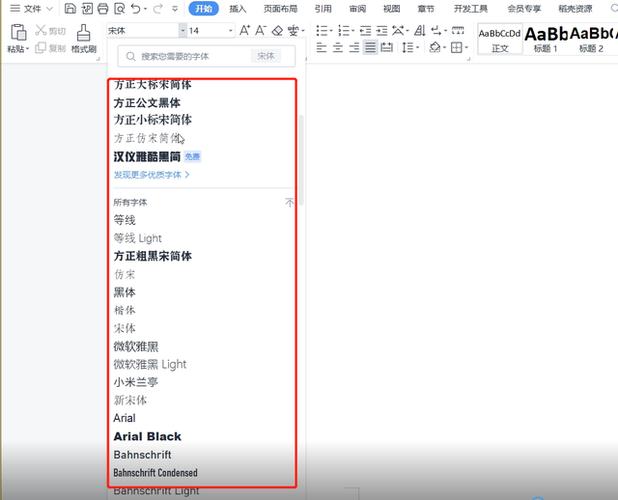Switch to the 开始 tab
The width and height of the screenshot is (618, 500).
pyautogui.click(x=204, y=8)
